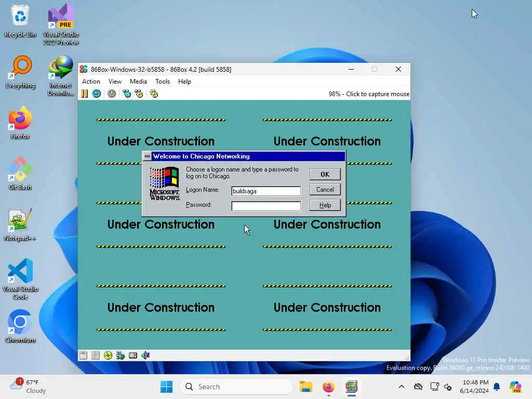532x399 pixels.
Task: Select the Everything desktop icon
Action: point(20,72)
